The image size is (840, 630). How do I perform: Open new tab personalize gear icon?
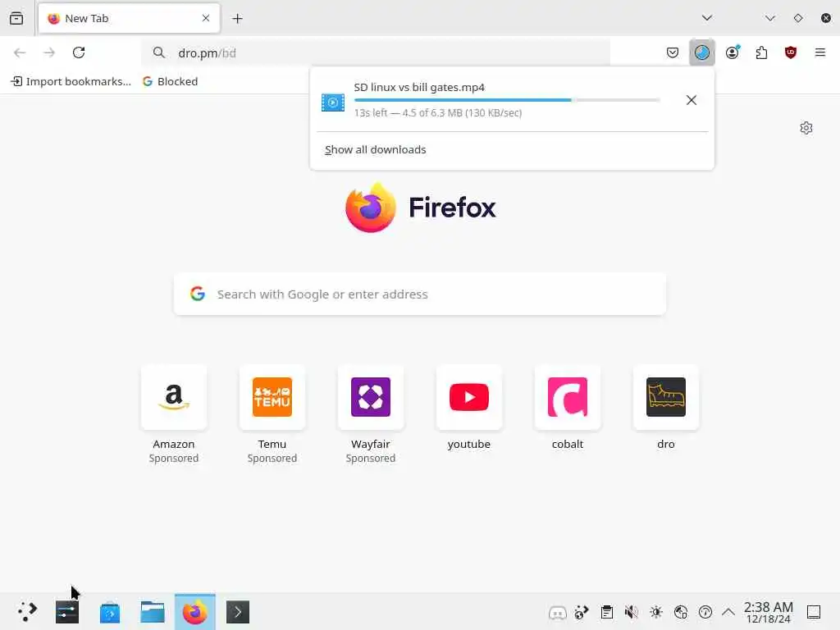806,128
